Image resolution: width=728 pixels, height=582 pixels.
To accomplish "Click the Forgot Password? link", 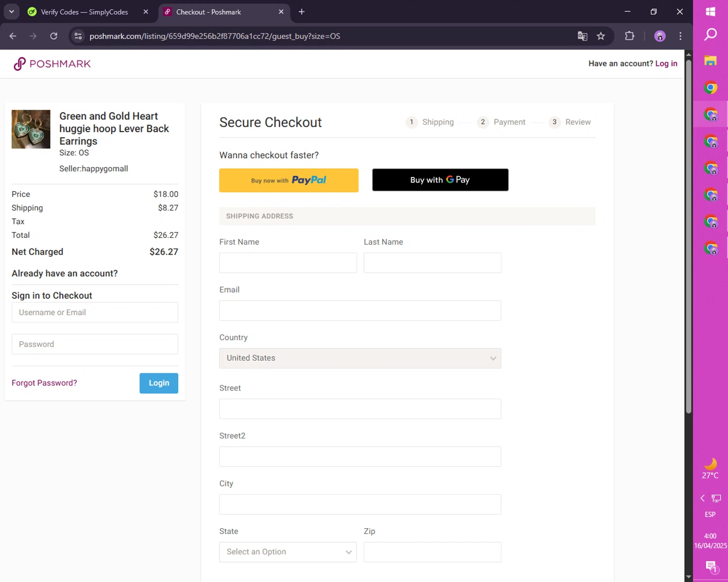I will point(44,383).
